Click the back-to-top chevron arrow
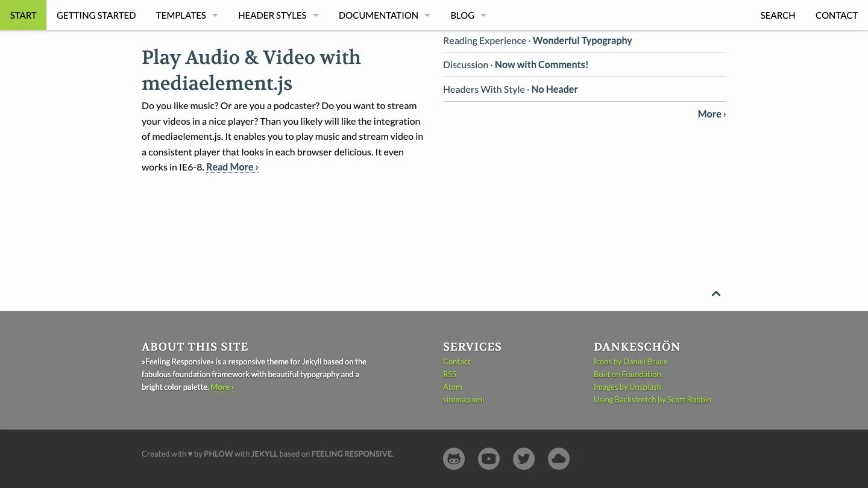 click(716, 293)
